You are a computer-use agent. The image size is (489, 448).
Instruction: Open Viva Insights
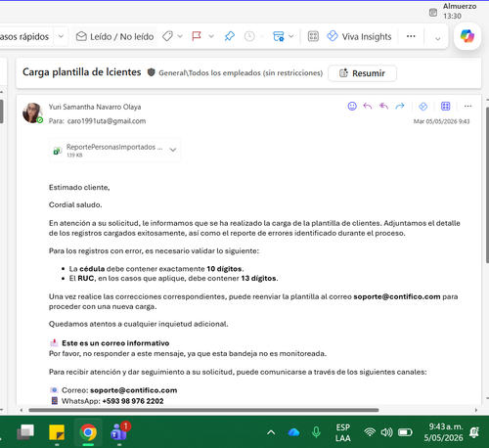coord(359,36)
